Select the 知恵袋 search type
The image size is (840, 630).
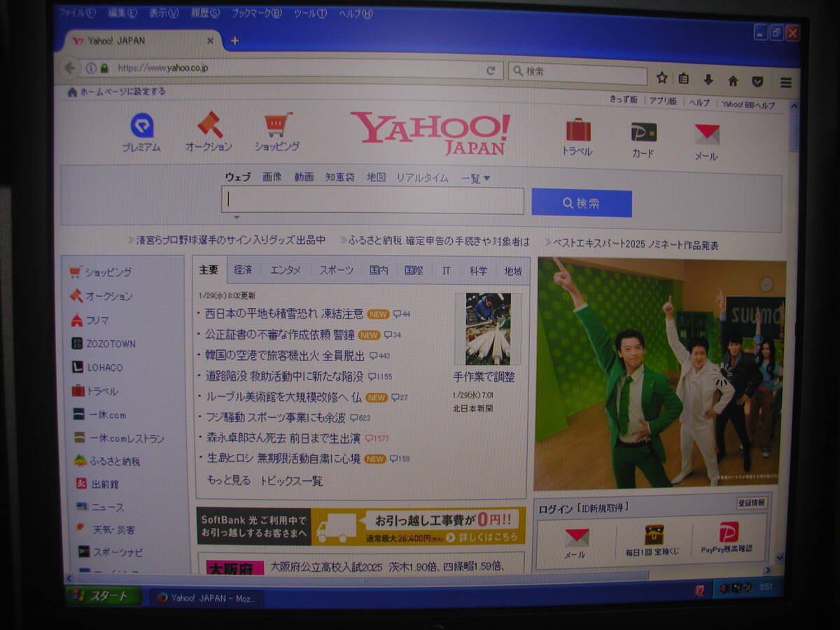point(339,178)
